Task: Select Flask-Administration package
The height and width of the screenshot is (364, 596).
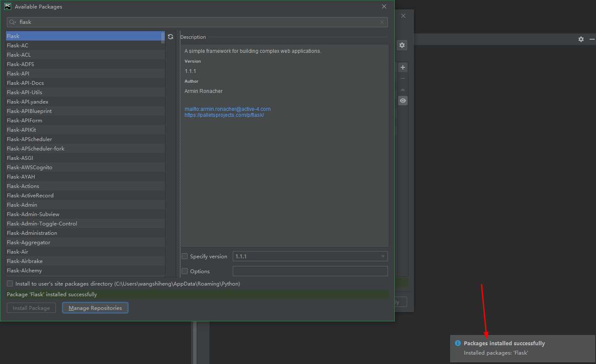Action: [85, 233]
